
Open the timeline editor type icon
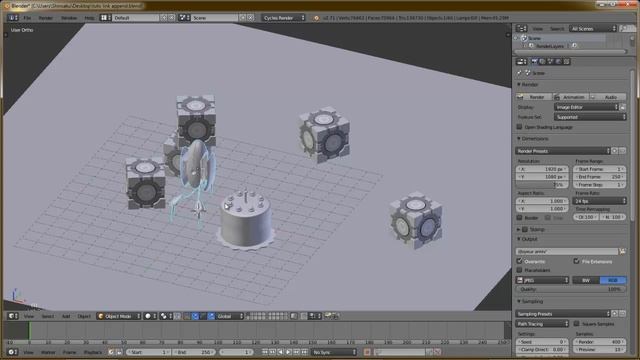13,352
